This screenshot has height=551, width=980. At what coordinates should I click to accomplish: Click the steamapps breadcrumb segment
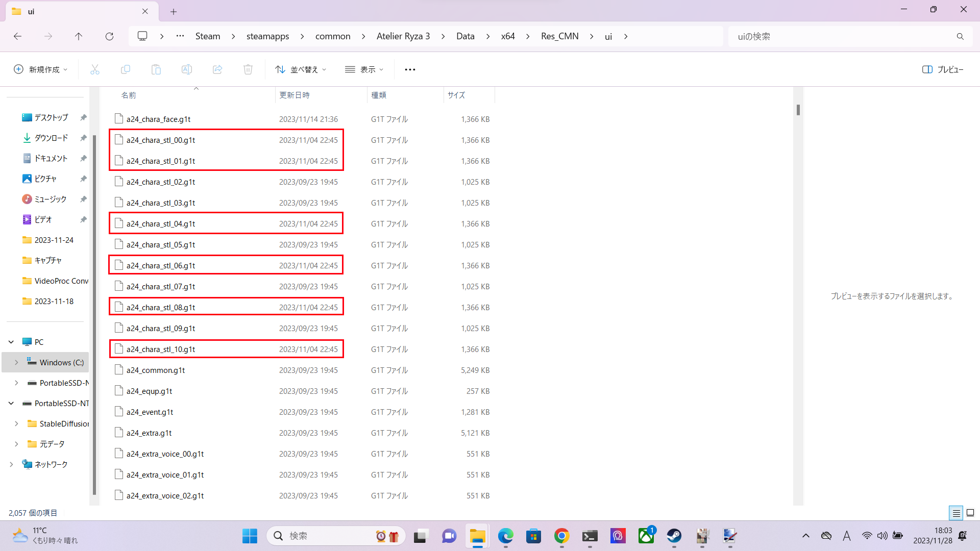pos(267,36)
